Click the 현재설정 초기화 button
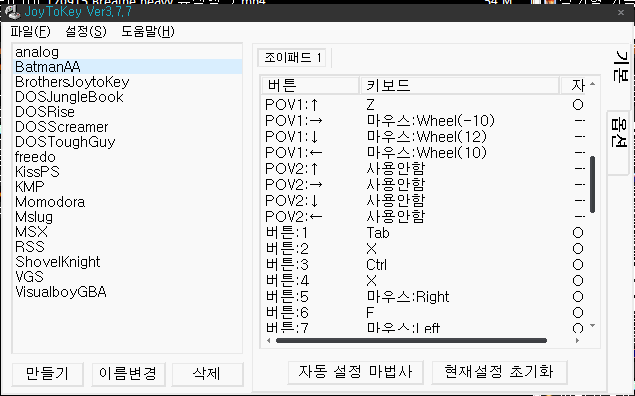 click(x=499, y=372)
